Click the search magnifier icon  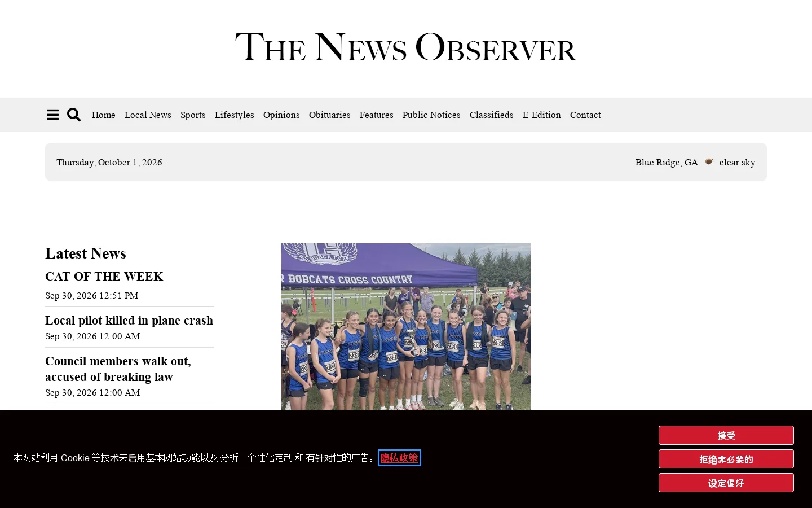[74, 115]
